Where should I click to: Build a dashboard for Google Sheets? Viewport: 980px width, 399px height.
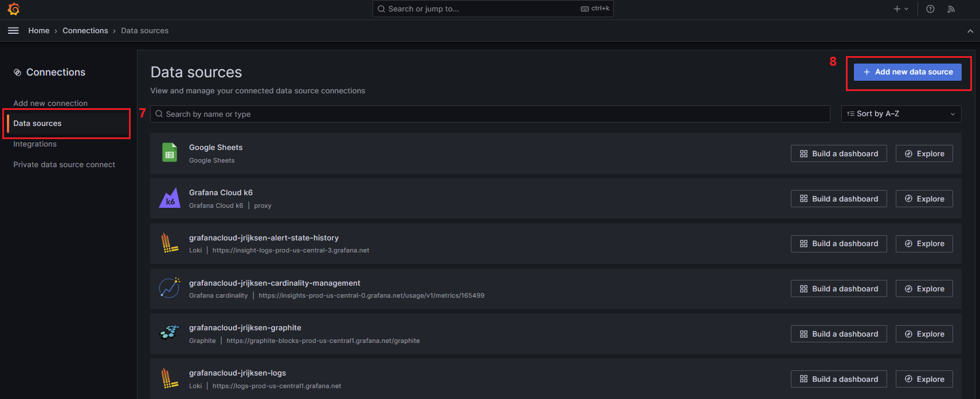tap(839, 153)
